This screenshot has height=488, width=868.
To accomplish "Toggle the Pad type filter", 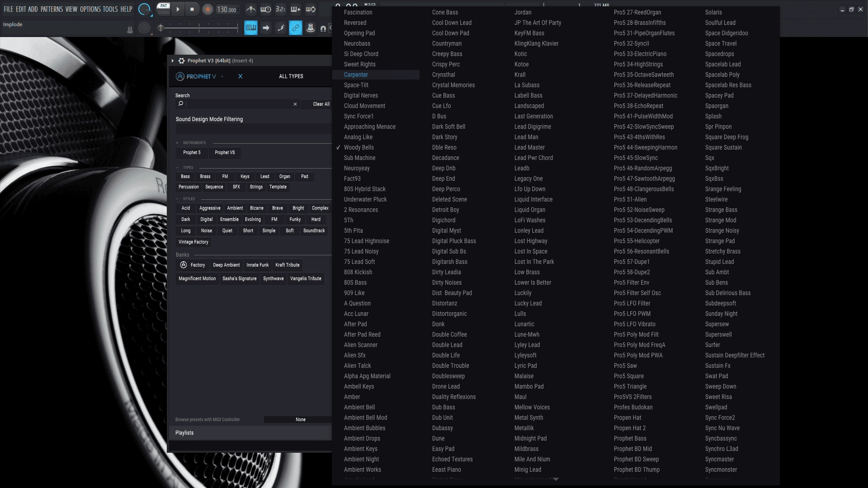I will point(305,177).
